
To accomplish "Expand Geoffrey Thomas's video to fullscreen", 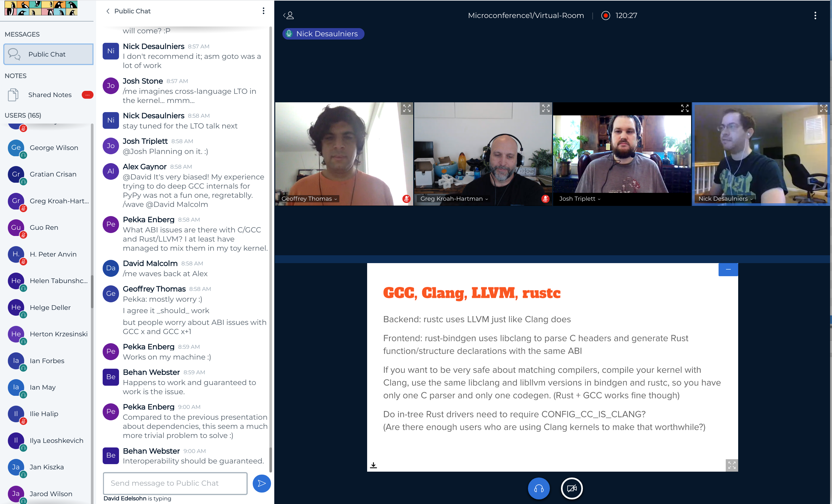I will point(407,109).
